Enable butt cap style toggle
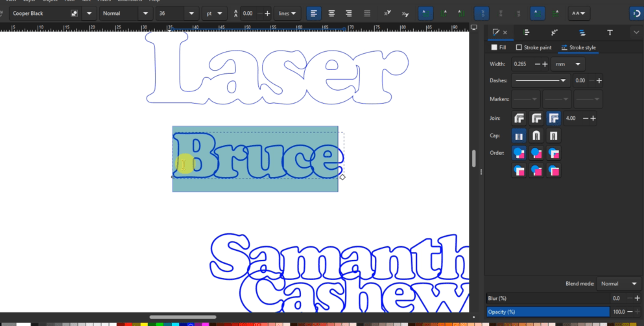644x326 pixels. [x=519, y=136]
